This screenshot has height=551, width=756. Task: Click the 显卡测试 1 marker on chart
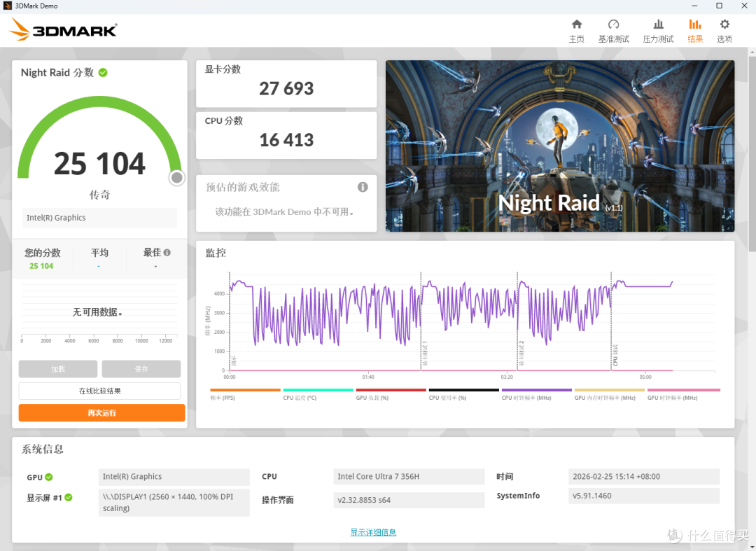point(425,354)
